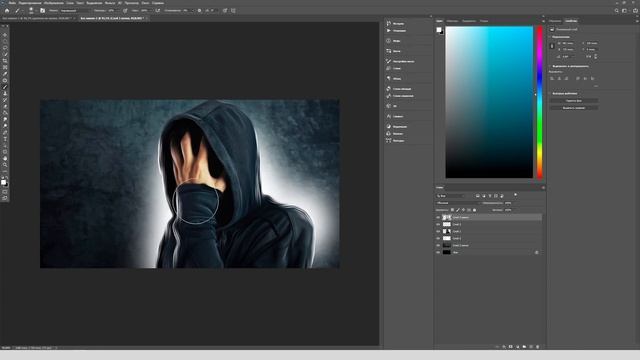Hide the Фон background layer

coord(438,252)
